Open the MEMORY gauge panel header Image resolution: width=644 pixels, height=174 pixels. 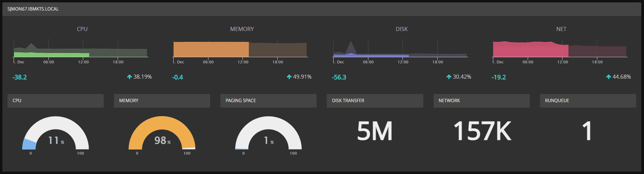click(162, 101)
